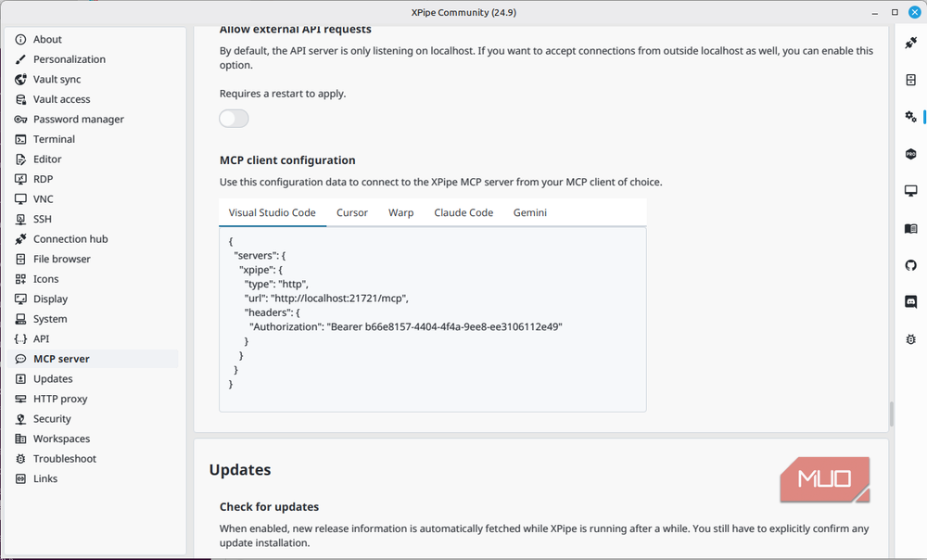927x560 pixels.
Task: Select Vault sync in sidebar
Action: (94, 79)
